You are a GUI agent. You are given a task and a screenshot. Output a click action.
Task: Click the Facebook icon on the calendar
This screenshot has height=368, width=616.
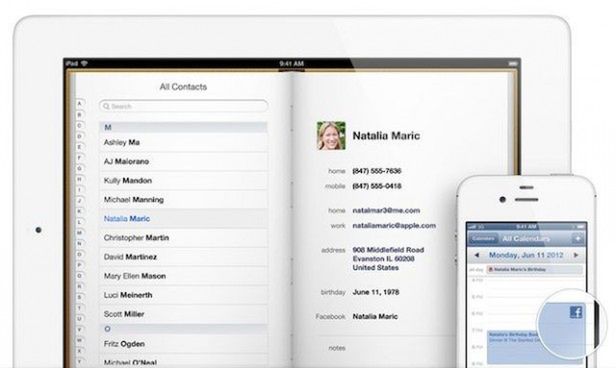coord(576,313)
